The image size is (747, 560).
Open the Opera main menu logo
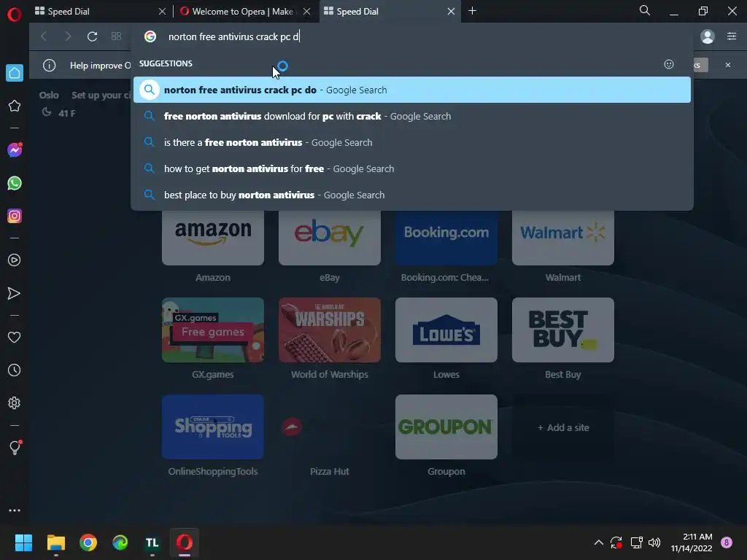[15, 15]
